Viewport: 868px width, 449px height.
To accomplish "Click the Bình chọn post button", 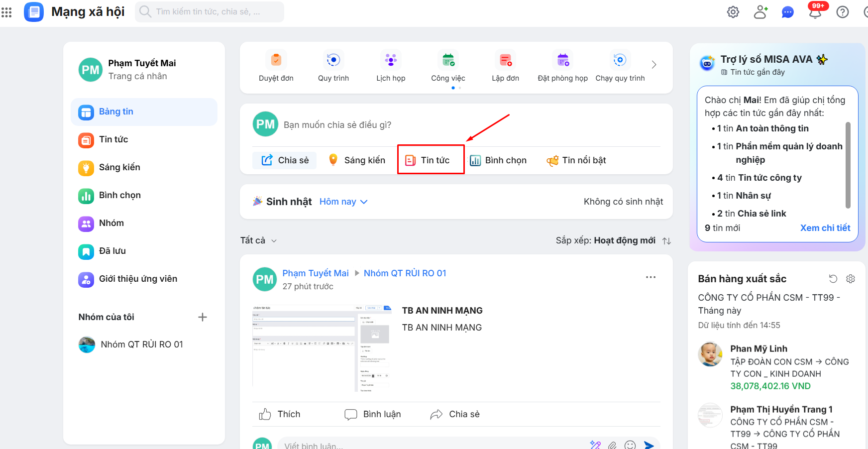I will [x=498, y=160].
